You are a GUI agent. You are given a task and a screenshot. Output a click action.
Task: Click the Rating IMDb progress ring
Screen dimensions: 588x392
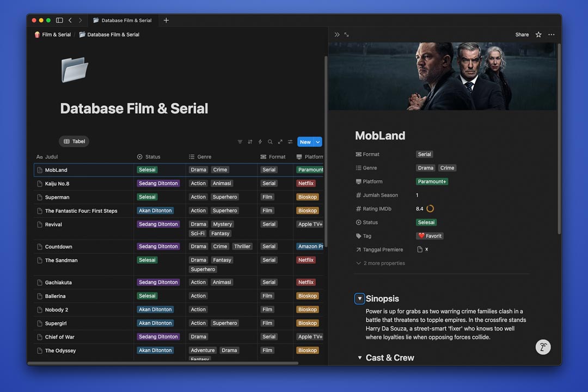pyautogui.click(x=430, y=209)
